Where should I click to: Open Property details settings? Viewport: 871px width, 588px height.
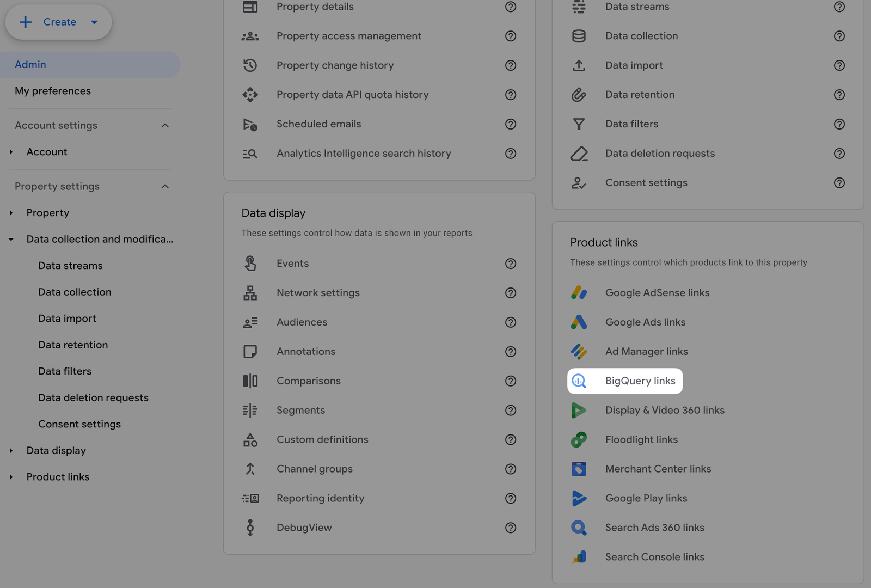pos(315,7)
